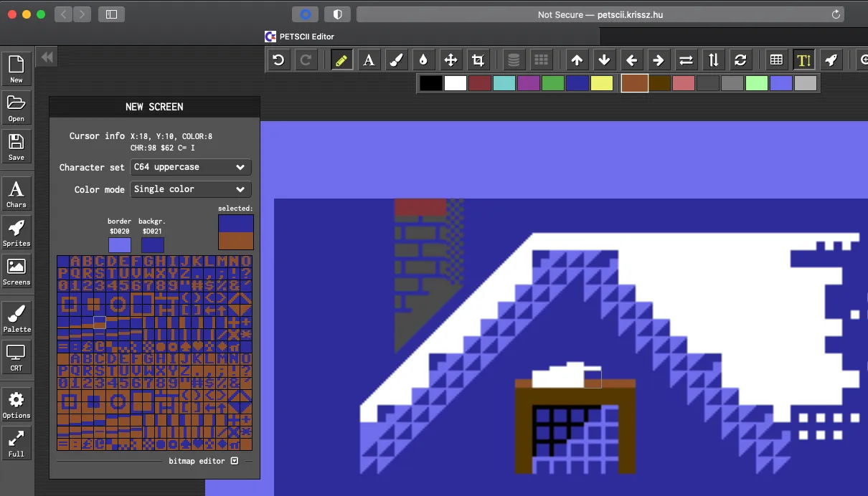Open the Screens panel

(16, 272)
